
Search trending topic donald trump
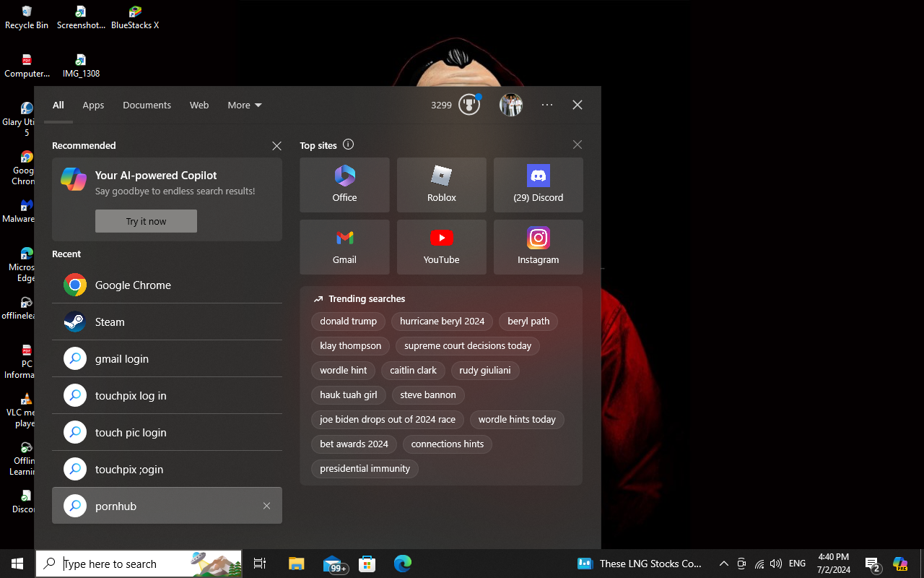(348, 322)
